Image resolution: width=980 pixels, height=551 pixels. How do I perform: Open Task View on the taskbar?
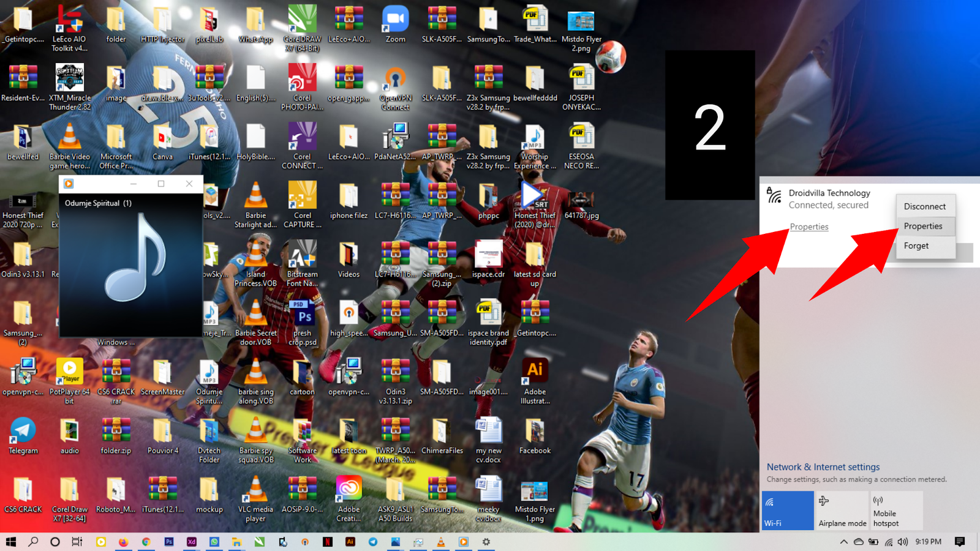click(x=77, y=542)
